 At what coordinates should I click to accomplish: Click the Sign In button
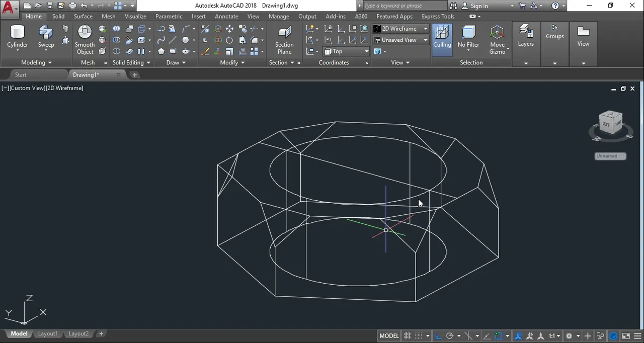click(x=479, y=6)
